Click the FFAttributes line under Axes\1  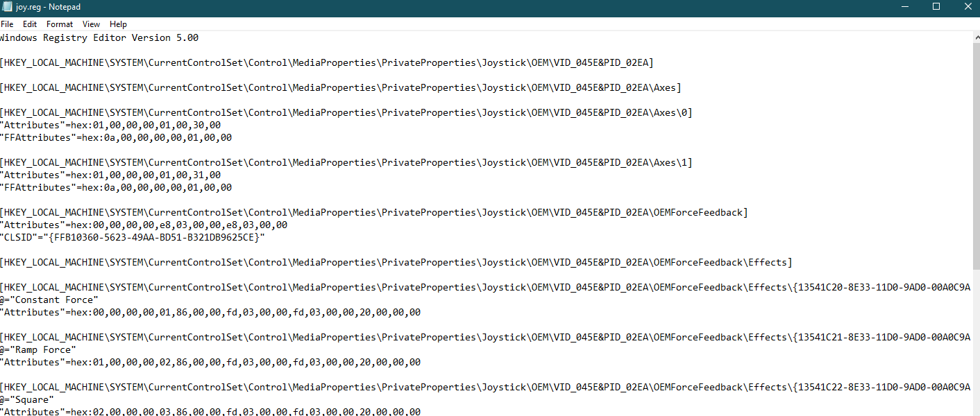[x=116, y=188]
